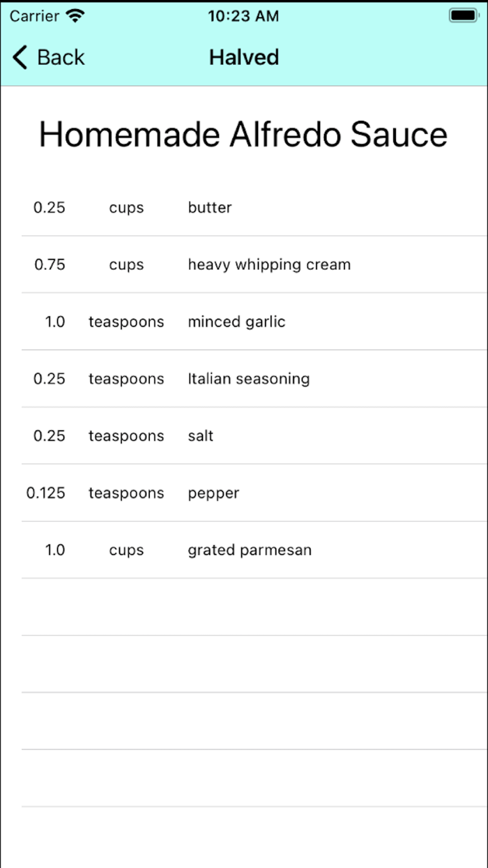Click the battery icon in status bar
Viewport: 488px width, 868px height.
pos(464,15)
